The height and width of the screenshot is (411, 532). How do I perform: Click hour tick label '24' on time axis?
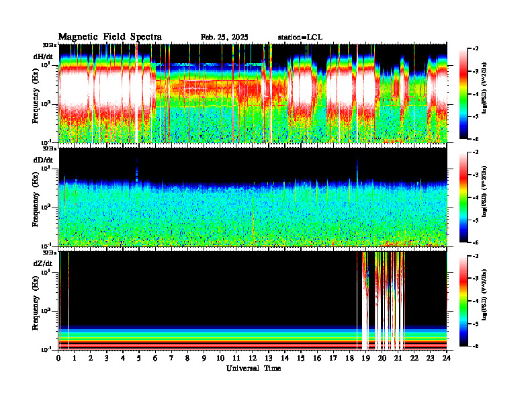(x=447, y=358)
